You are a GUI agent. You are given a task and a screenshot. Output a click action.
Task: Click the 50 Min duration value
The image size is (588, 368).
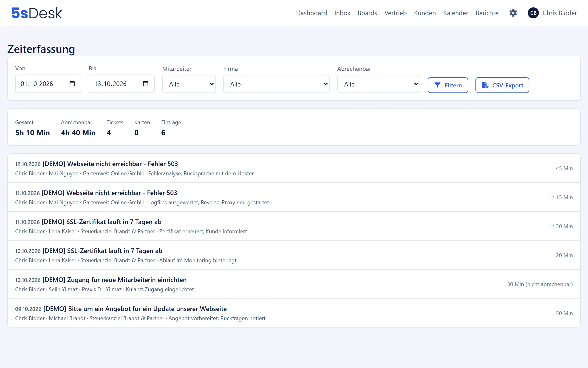pos(564,313)
